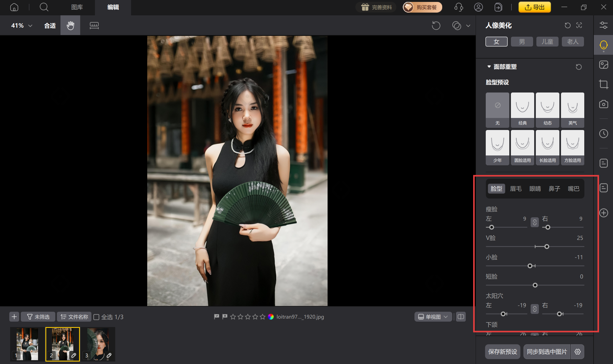Open the 41% zoom level dropdown
613x364 pixels.
(x=22, y=25)
